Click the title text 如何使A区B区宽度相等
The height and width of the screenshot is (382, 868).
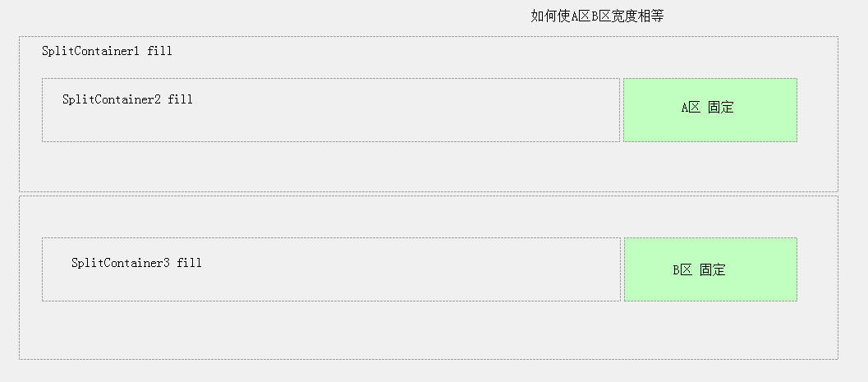[597, 16]
